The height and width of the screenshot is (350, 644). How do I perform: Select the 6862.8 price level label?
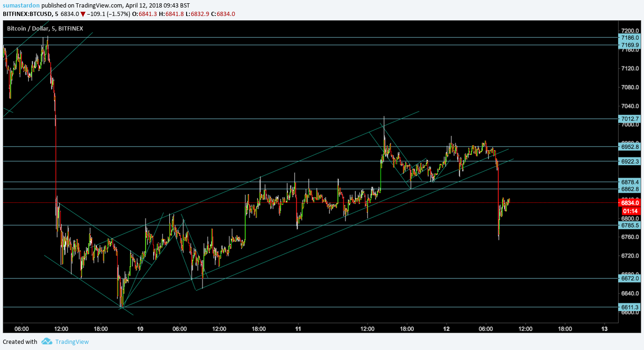pos(629,189)
